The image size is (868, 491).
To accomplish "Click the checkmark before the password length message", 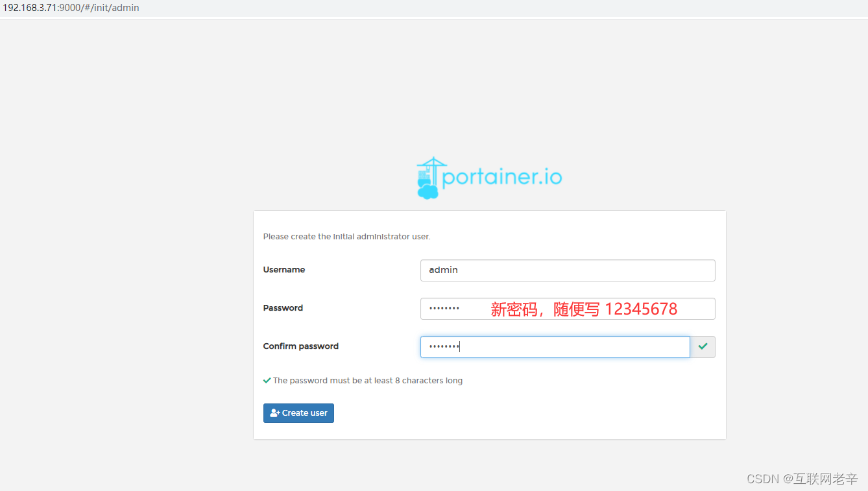I will (x=267, y=381).
